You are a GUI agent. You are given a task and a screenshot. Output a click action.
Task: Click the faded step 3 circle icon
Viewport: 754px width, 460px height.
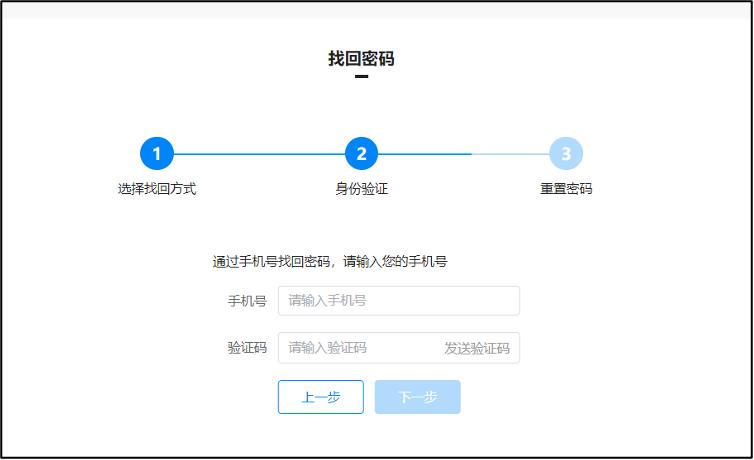566,154
